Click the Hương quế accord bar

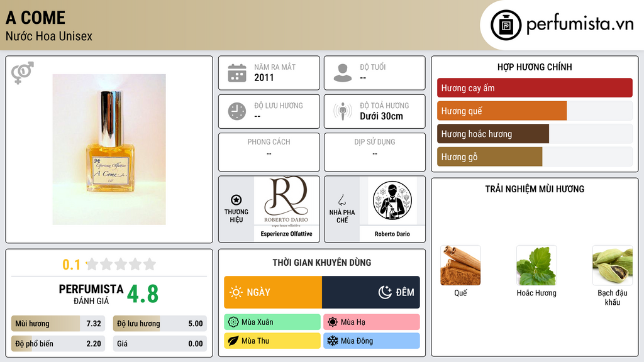coord(535,111)
